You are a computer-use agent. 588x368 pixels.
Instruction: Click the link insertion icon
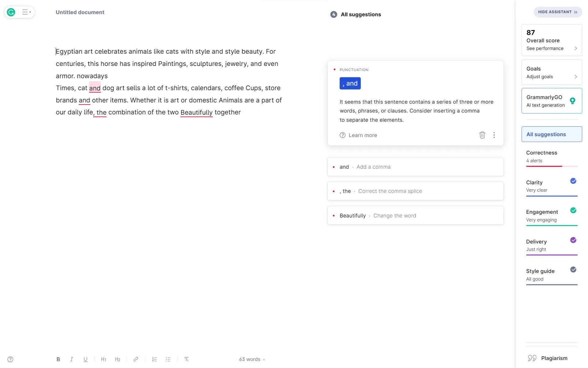coord(135,359)
